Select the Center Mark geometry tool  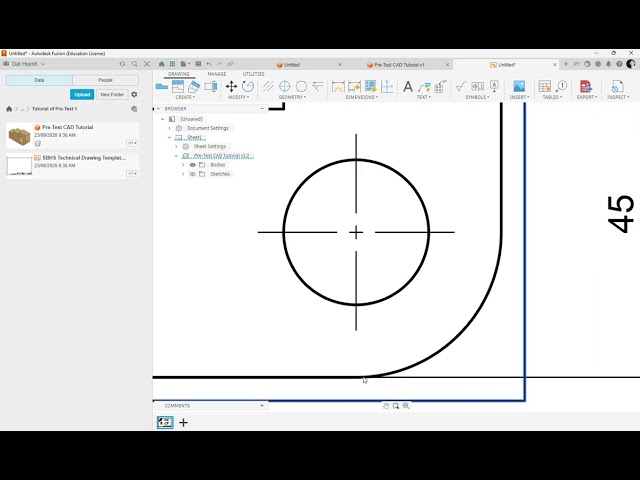coord(284,86)
